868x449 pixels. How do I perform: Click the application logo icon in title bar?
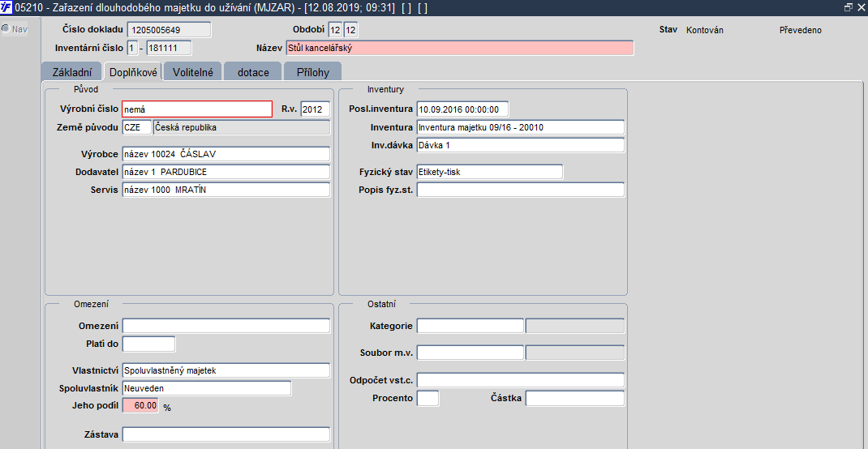6,8
